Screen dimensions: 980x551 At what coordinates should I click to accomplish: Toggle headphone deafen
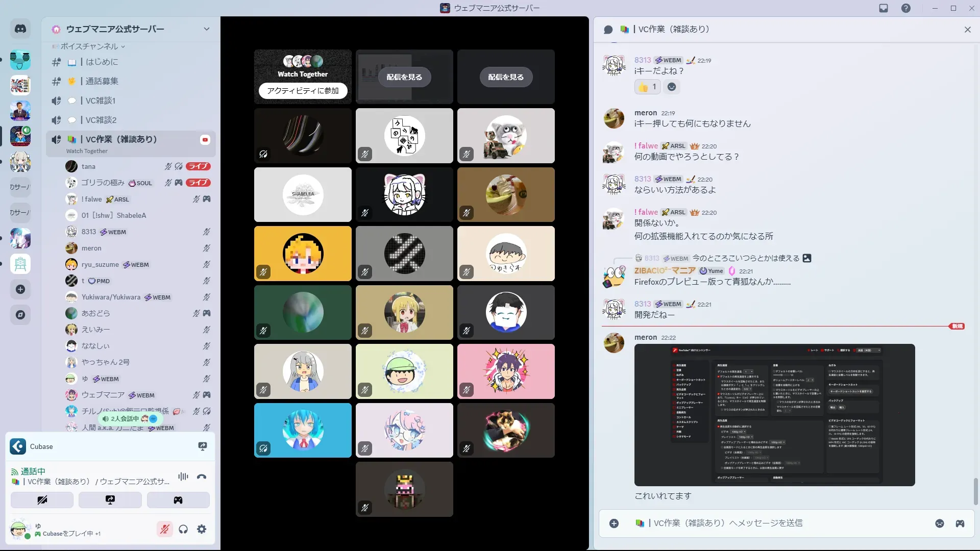[183, 530]
